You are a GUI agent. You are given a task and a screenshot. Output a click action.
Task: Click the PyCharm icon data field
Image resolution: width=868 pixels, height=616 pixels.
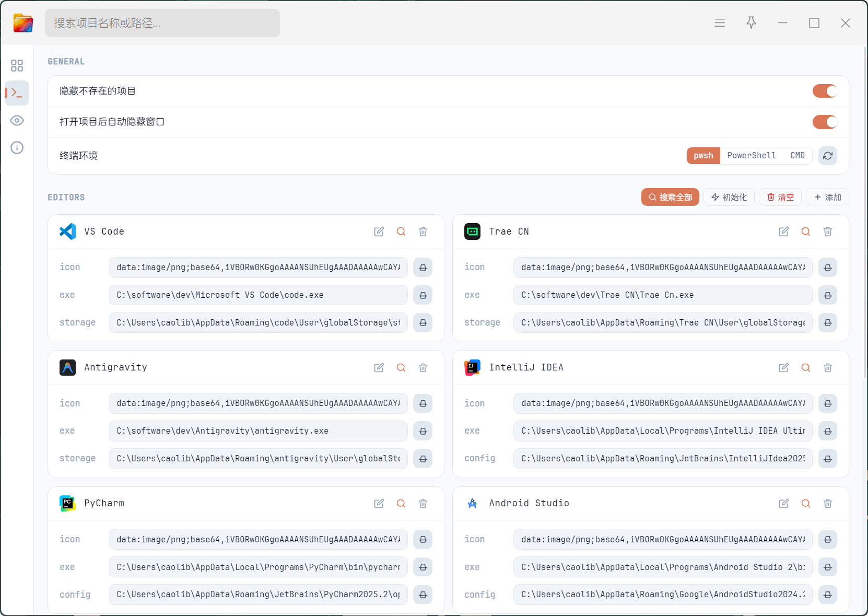tap(258, 539)
